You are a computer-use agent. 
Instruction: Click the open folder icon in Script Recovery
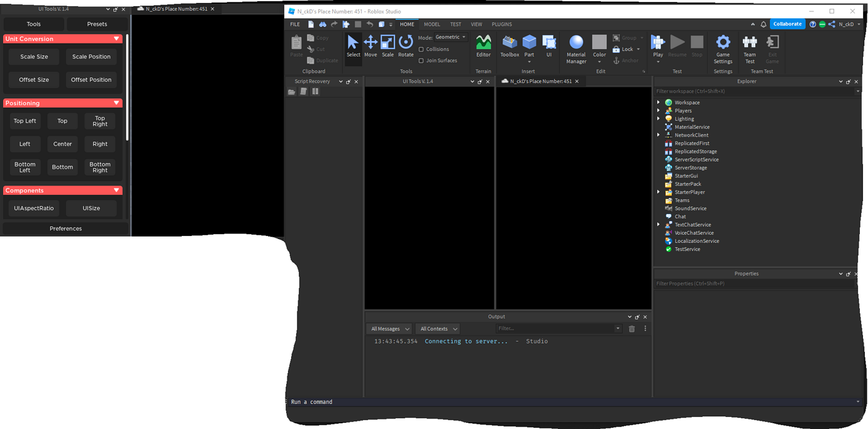[292, 92]
